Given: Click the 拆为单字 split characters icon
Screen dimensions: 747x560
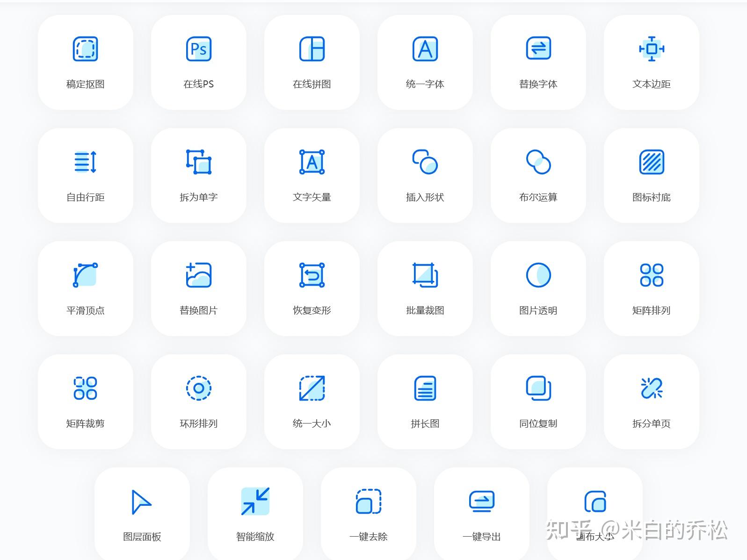Looking at the screenshot, I should (x=199, y=162).
